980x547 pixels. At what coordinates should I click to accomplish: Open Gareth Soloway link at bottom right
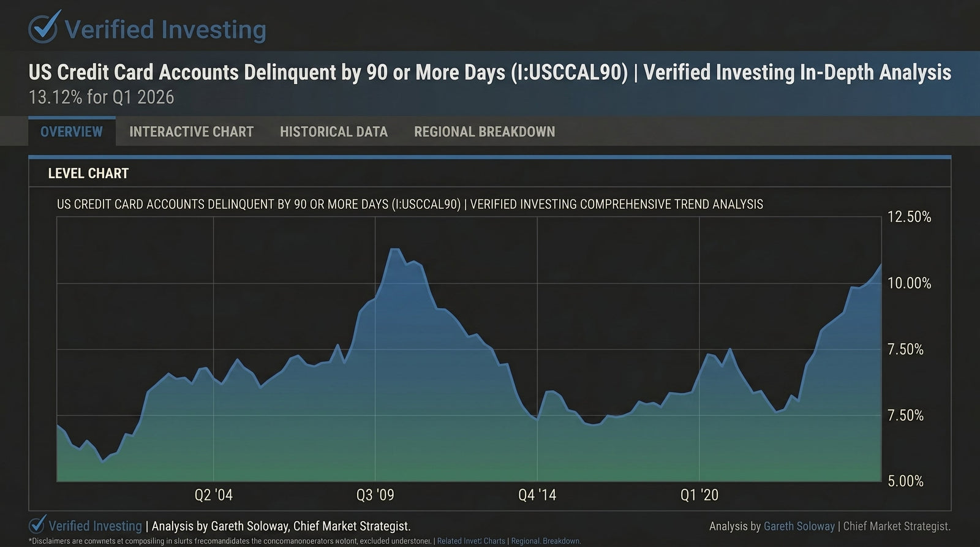(x=799, y=526)
